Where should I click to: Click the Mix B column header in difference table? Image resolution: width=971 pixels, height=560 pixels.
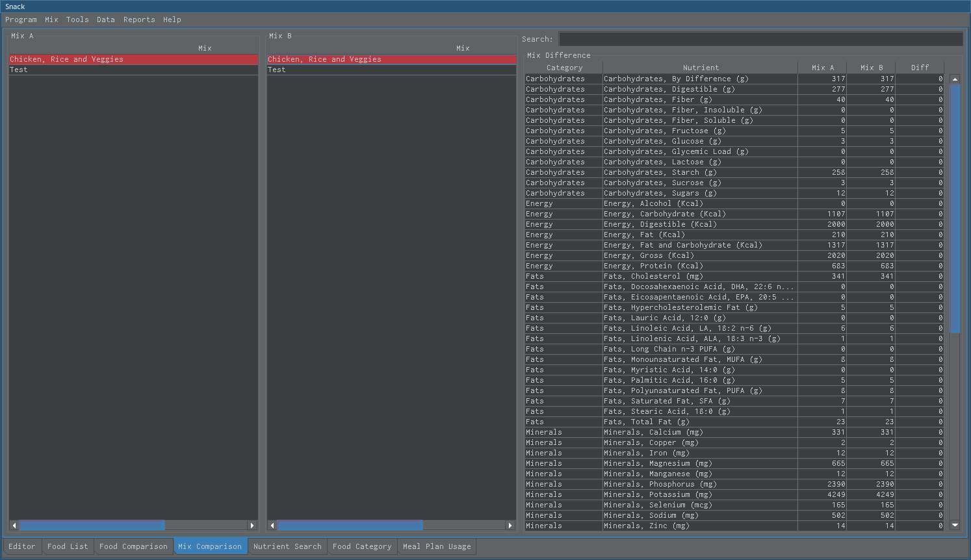pyautogui.click(x=871, y=68)
